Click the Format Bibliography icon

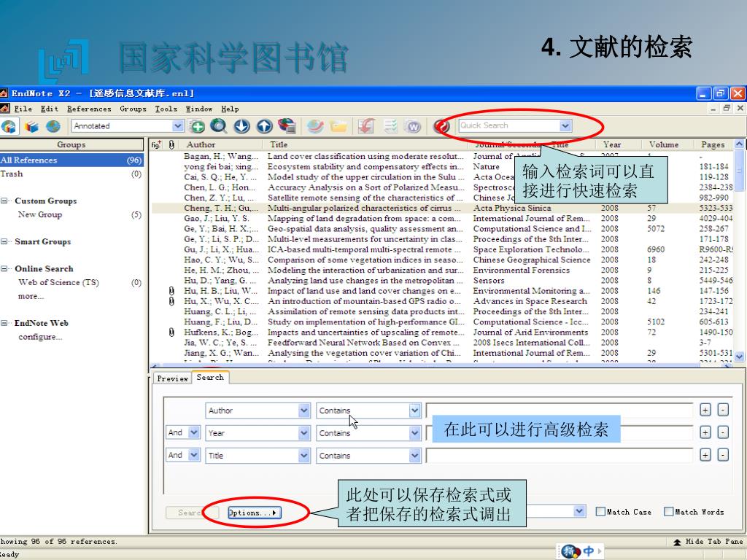click(390, 126)
